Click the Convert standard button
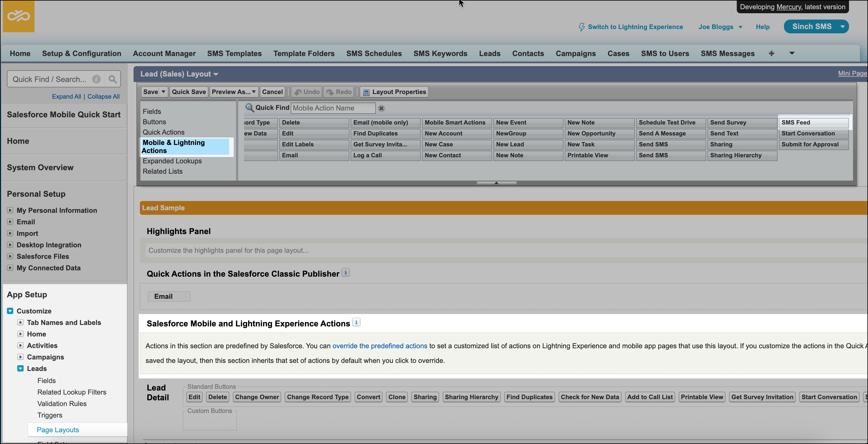Viewport: 868px width, 444px height. 368,397
